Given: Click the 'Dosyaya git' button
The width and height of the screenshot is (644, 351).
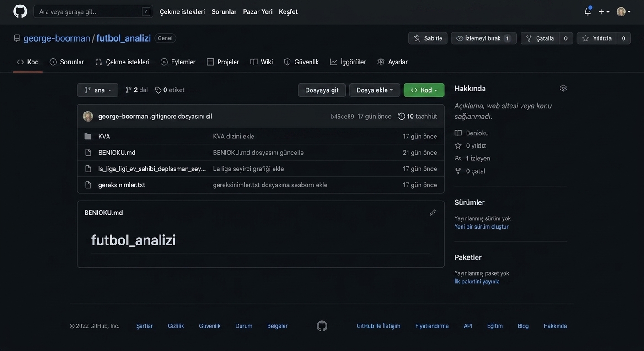Looking at the screenshot, I should click(322, 90).
